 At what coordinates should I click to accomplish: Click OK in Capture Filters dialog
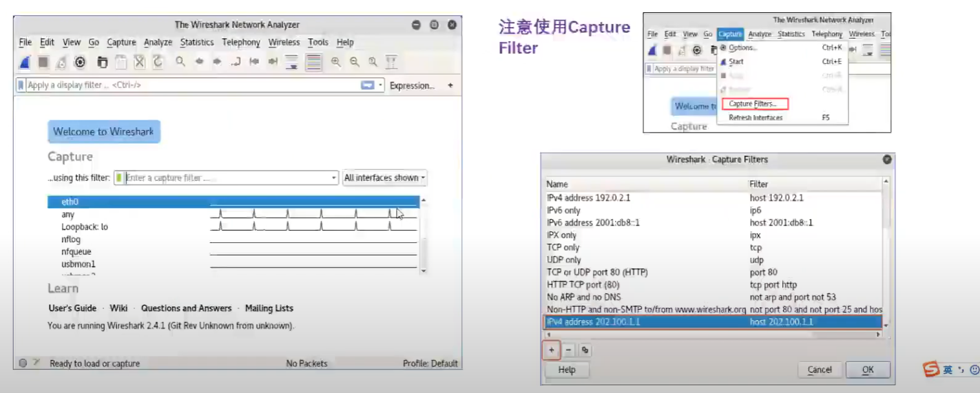[x=868, y=370]
